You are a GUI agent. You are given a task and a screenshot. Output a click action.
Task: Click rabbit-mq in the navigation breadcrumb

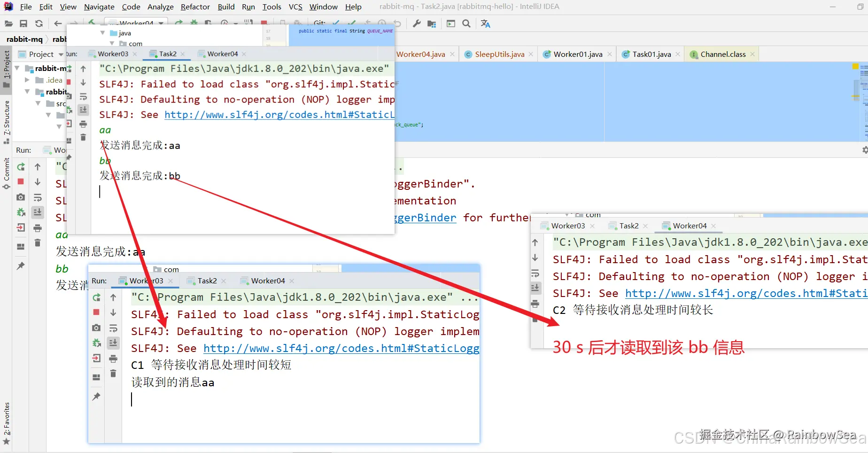pyautogui.click(x=24, y=39)
